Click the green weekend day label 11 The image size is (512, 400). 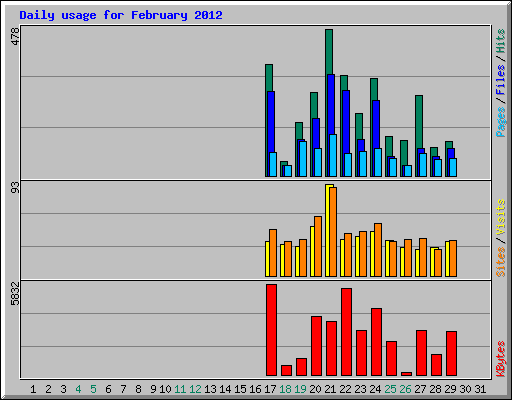click(x=180, y=389)
